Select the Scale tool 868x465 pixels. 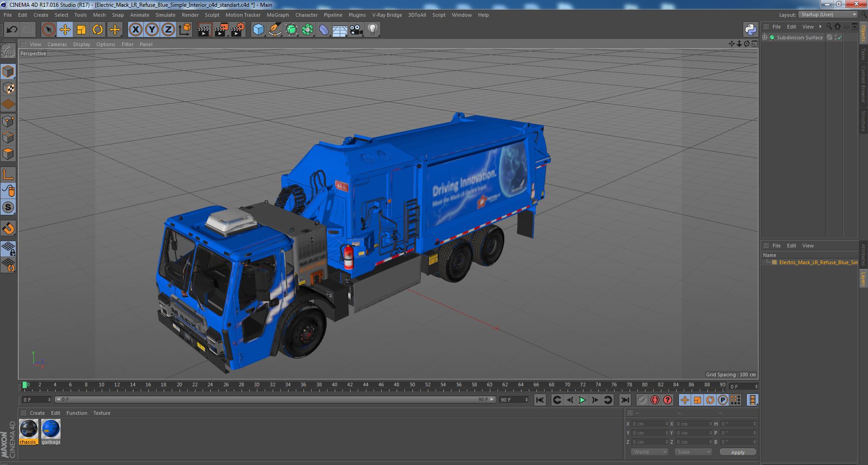81,30
